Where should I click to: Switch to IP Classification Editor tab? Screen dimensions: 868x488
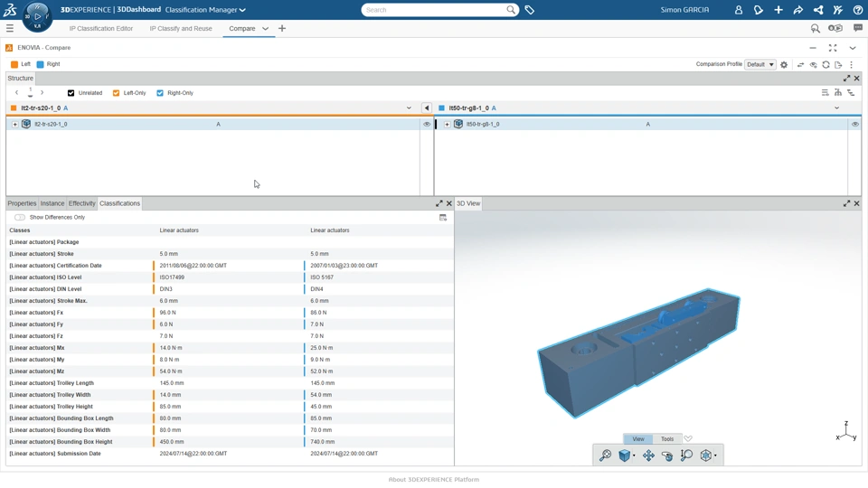point(100,29)
